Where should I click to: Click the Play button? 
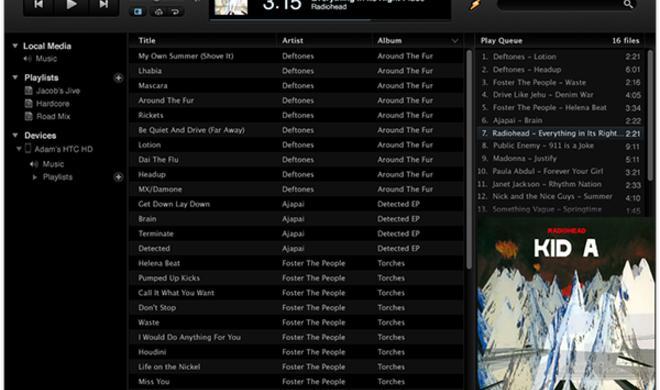[x=71, y=5]
